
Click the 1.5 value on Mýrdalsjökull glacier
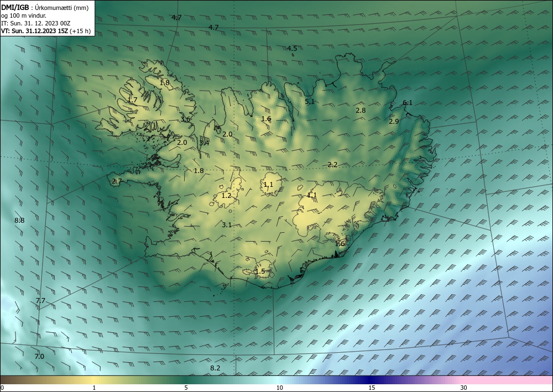click(260, 271)
